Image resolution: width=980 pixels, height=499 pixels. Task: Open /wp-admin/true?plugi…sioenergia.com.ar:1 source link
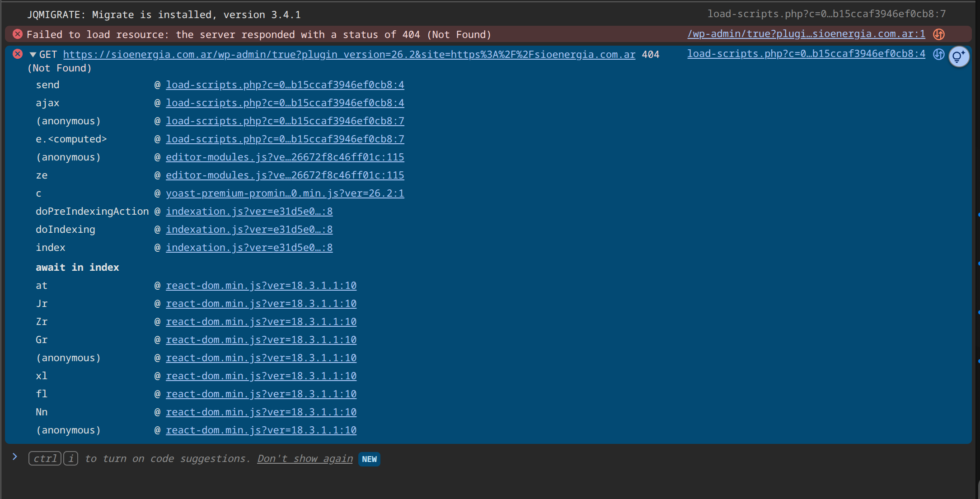click(806, 34)
